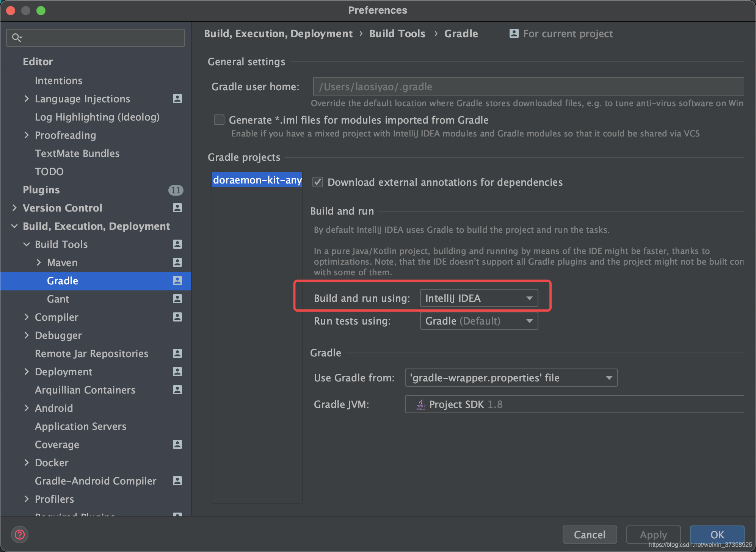
Task: Collapse the Build Tools tree node
Action: pyautogui.click(x=27, y=244)
